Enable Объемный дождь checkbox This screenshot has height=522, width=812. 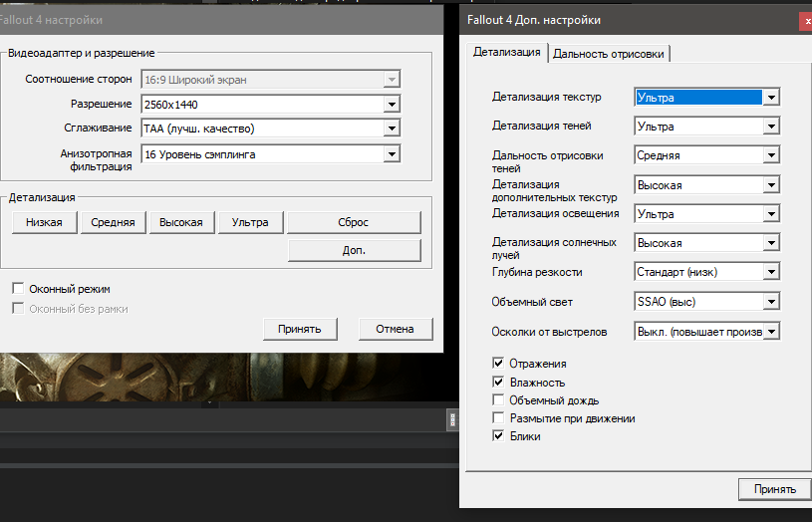(x=499, y=400)
